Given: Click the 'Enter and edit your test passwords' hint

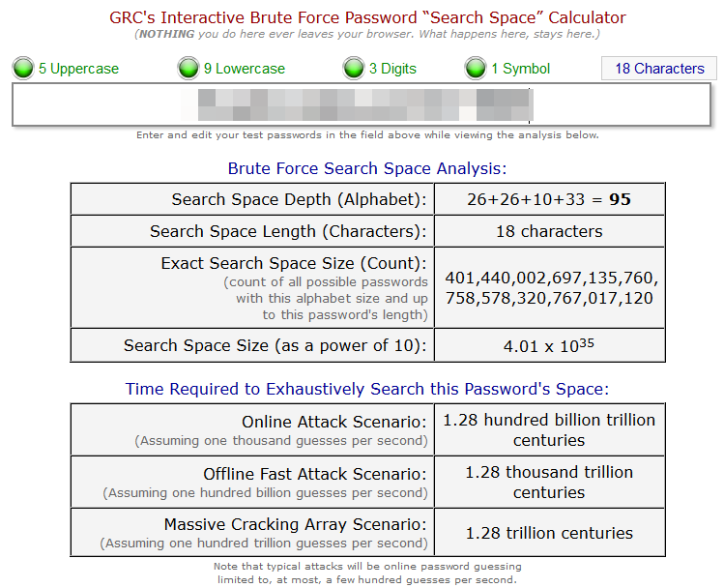Looking at the screenshot, I should (367, 134).
